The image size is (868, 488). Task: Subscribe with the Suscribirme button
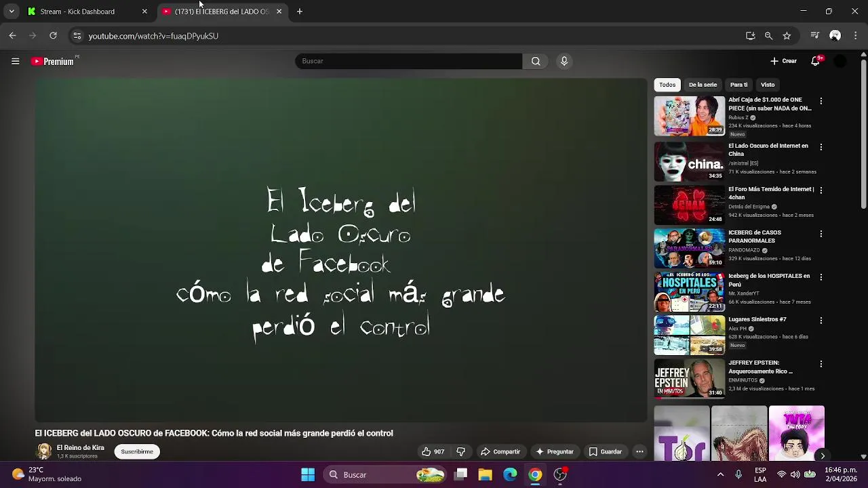click(x=137, y=451)
